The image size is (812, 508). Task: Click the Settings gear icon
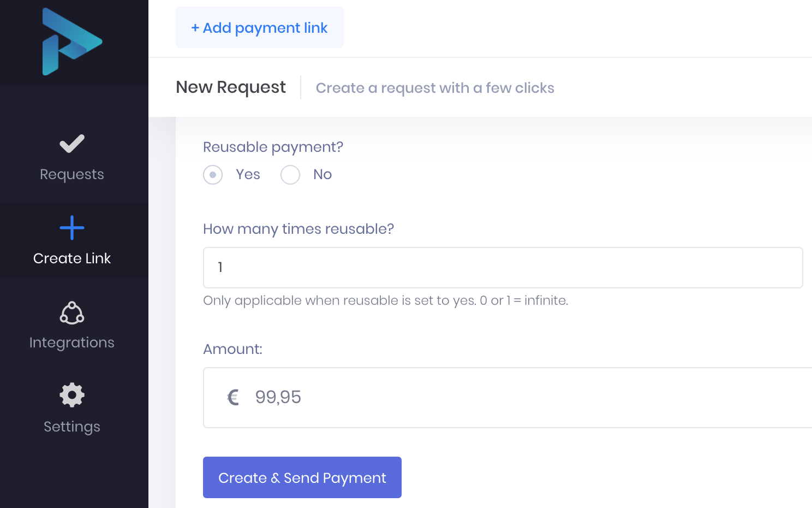click(72, 395)
